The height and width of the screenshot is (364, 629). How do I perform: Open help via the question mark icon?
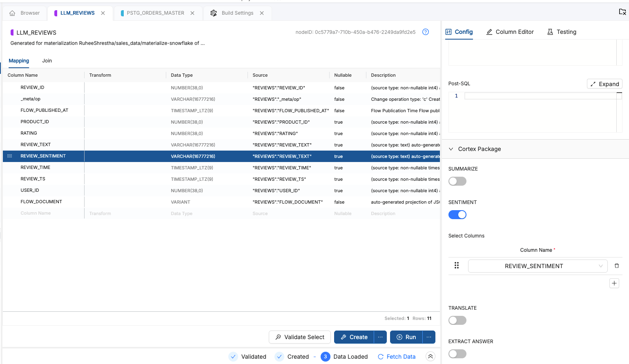coord(425,32)
